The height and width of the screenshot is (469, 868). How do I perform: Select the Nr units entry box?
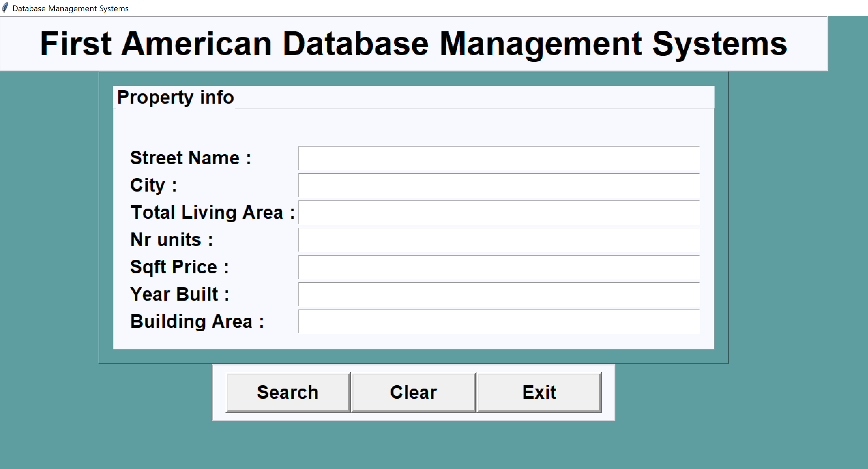tap(499, 240)
